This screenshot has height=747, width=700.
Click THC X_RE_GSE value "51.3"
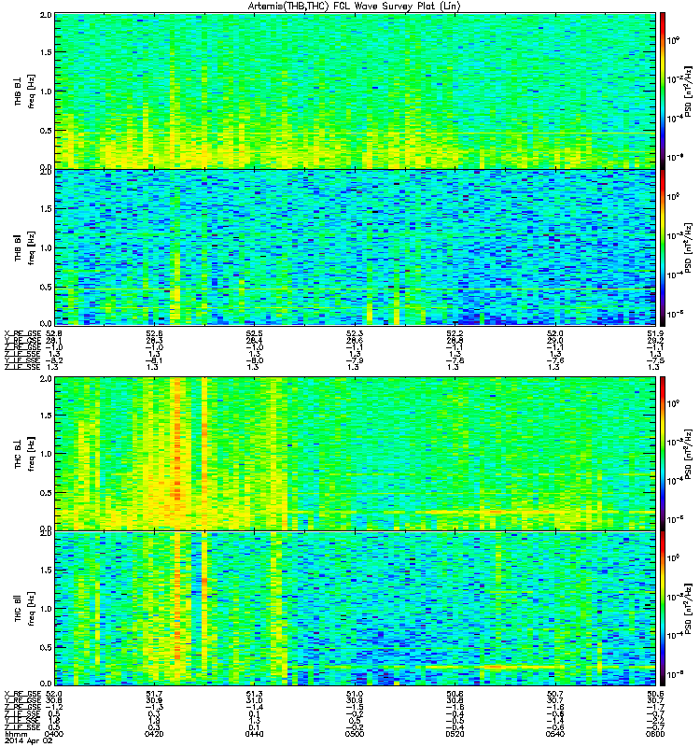pos(254,694)
